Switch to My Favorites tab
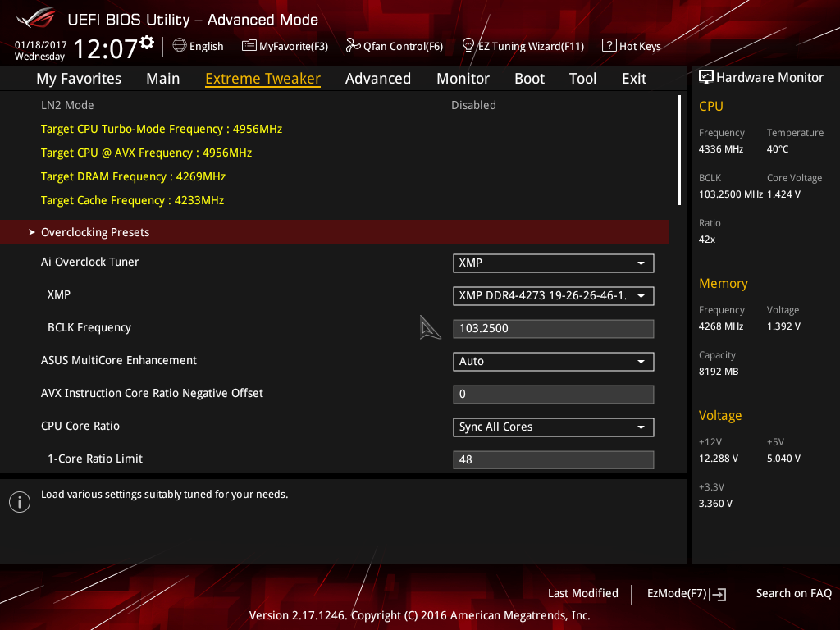This screenshot has height=630, width=840. [79, 79]
